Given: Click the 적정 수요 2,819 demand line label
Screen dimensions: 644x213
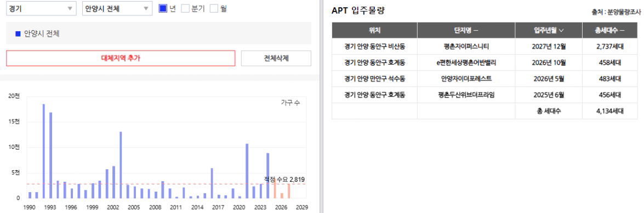Looking at the screenshot, I should (x=284, y=180).
